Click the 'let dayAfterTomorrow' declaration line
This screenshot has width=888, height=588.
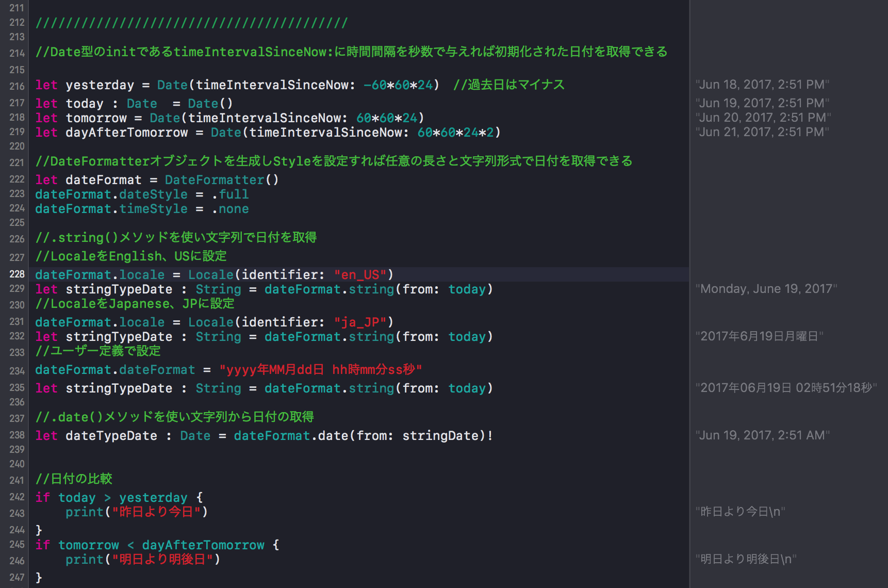[268, 133]
